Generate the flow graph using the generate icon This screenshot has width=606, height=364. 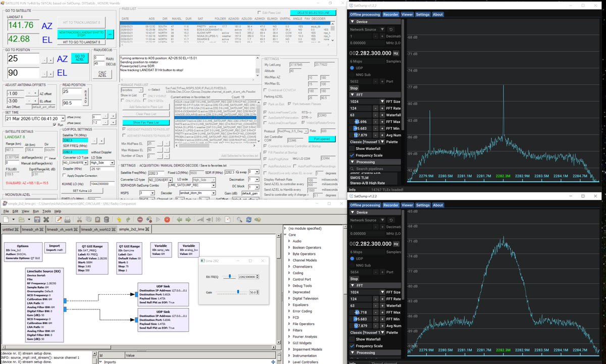coord(149,220)
